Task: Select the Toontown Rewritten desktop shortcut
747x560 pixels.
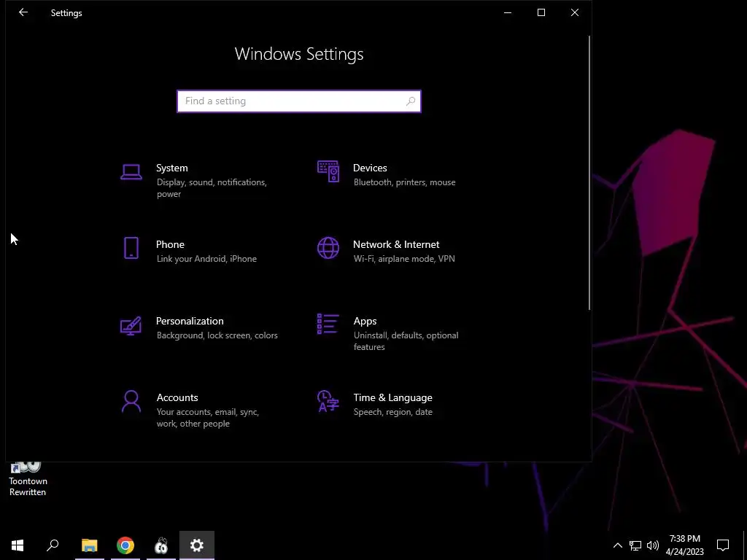Action: [28, 480]
